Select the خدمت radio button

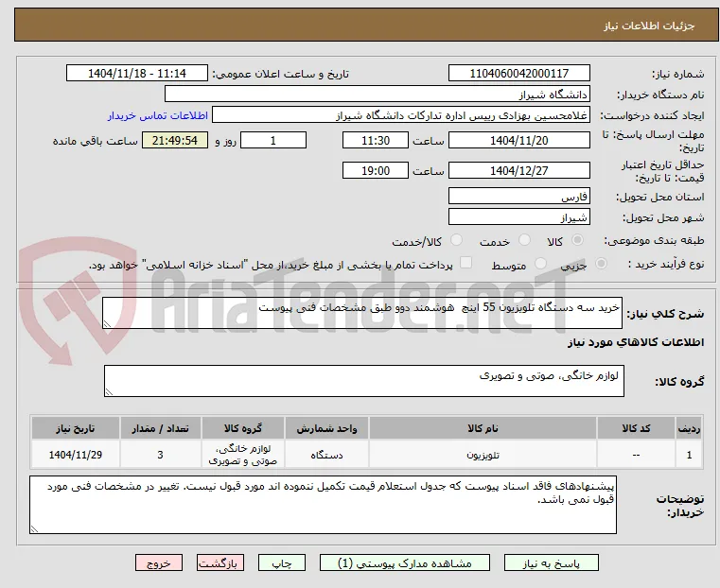click(524, 240)
